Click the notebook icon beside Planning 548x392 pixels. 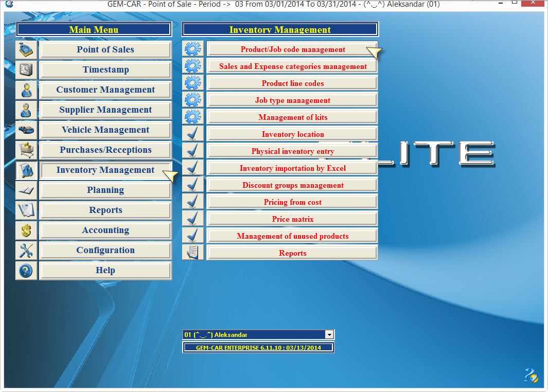pos(26,190)
